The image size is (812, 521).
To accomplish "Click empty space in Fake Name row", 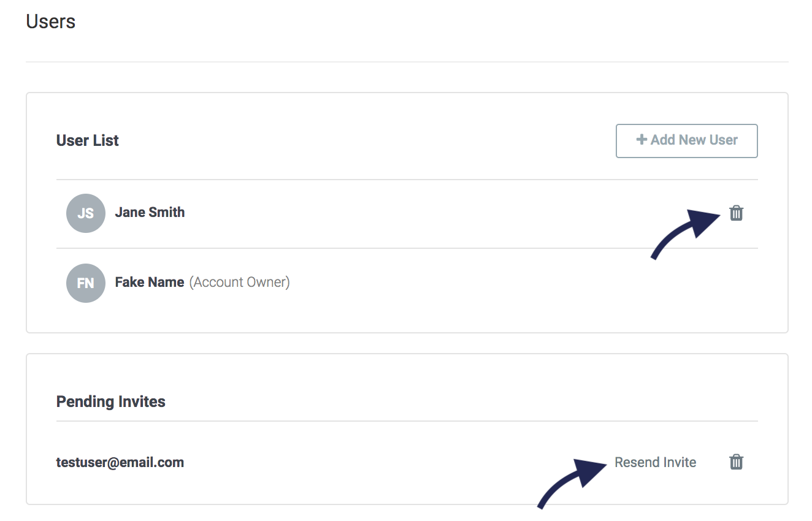I will [x=491, y=283].
